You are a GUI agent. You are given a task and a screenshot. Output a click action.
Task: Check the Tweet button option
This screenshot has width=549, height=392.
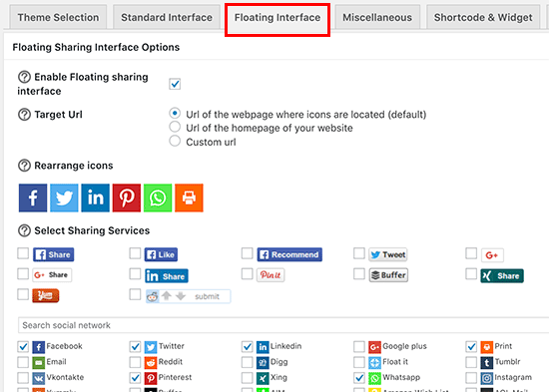point(359,253)
